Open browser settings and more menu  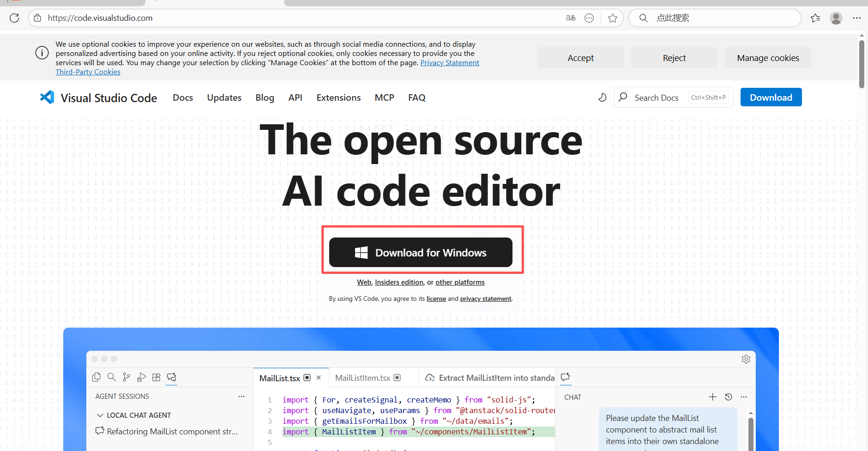857,18
